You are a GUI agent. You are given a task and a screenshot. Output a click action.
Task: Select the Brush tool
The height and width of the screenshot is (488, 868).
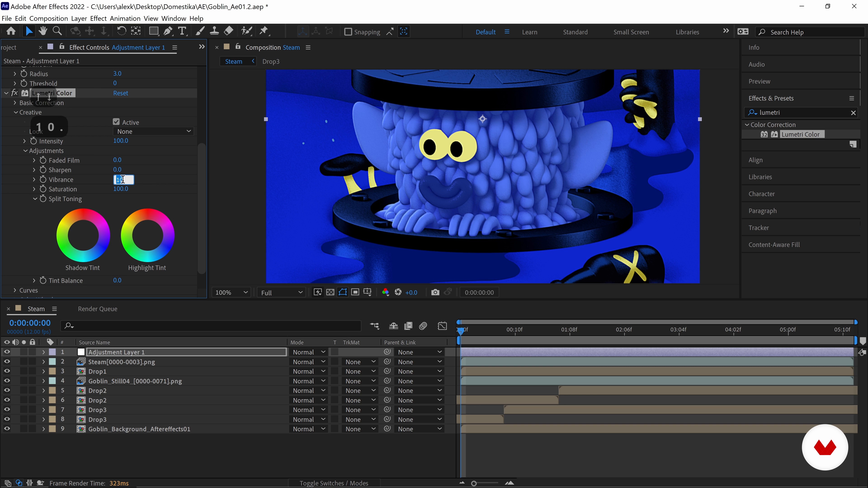coord(200,31)
